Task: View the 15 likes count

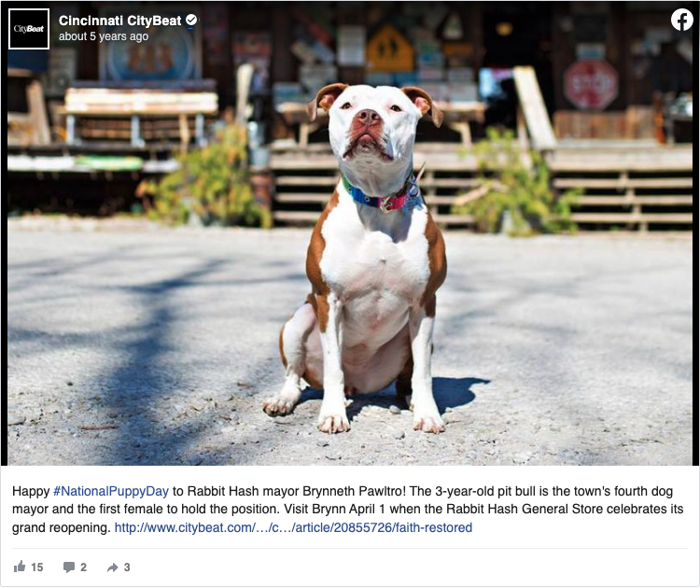Action: [37, 567]
